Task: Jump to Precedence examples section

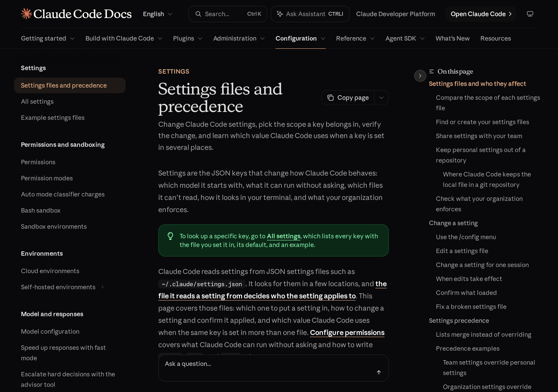Action: [468, 348]
